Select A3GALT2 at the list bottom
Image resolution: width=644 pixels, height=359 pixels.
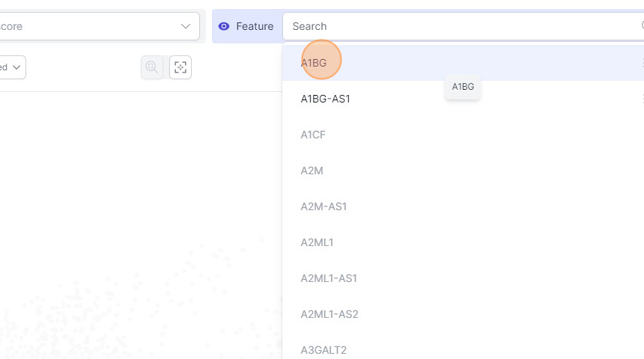tap(323, 350)
